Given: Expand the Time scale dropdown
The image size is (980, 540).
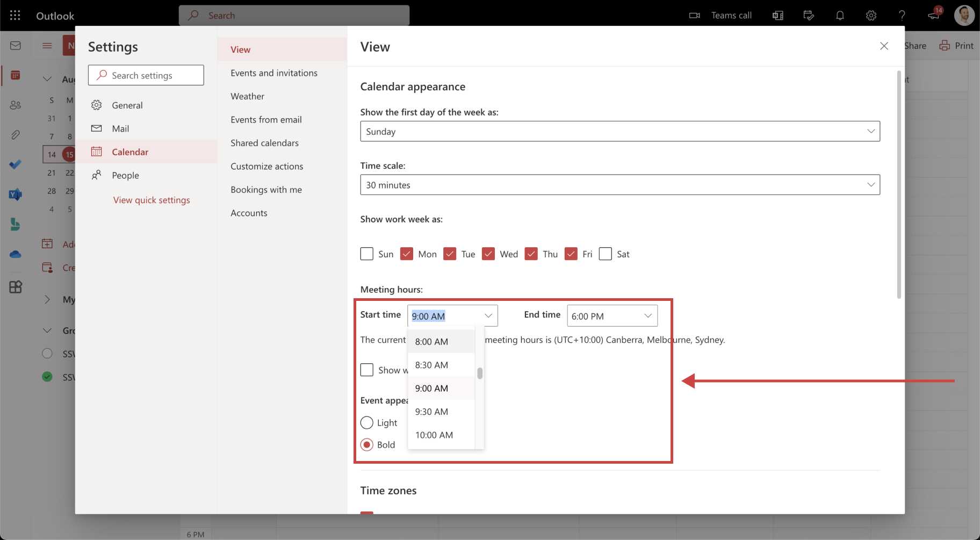Looking at the screenshot, I should 620,185.
